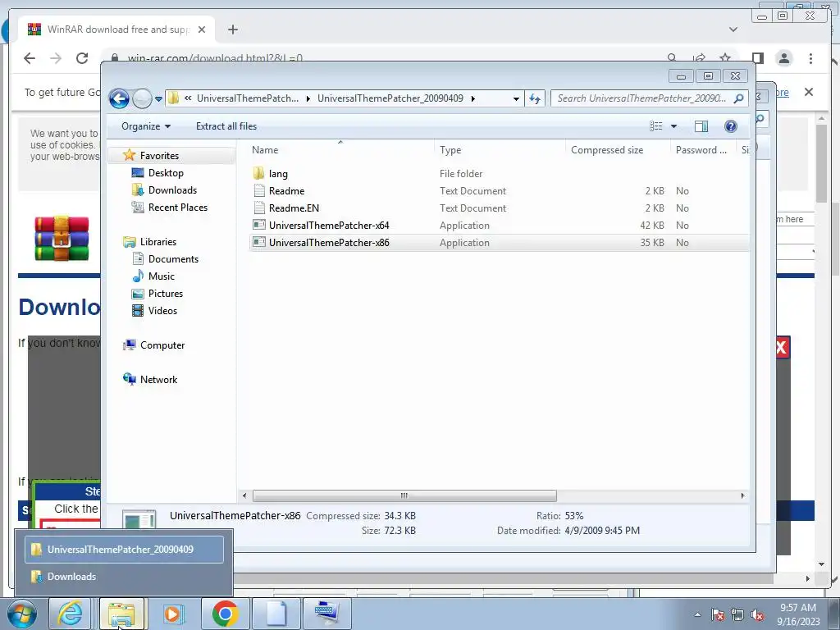
Task: Go back using Explorer's blue back arrow
Action: point(119,98)
